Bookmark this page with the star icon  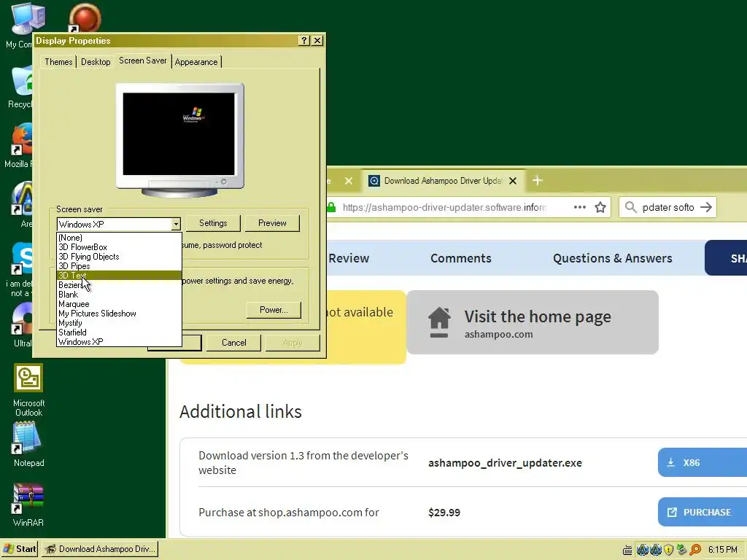pos(600,207)
